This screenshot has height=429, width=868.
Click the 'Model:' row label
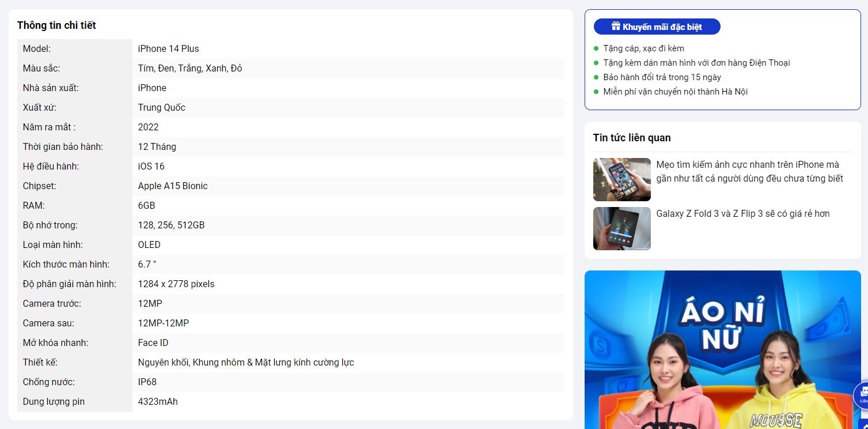click(x=37, y=49)
